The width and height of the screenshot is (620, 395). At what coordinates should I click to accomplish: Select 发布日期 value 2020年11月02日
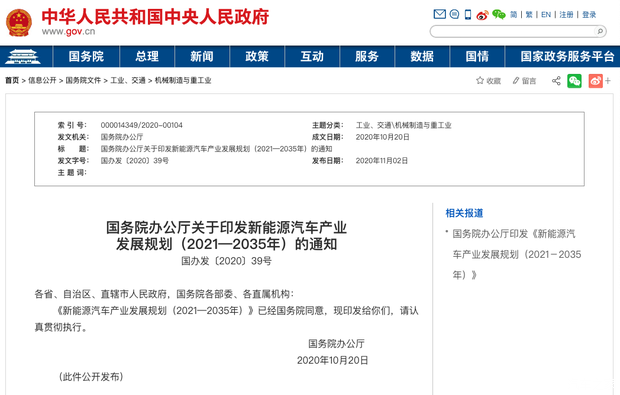pyautogui.click(x=382, y=161)
